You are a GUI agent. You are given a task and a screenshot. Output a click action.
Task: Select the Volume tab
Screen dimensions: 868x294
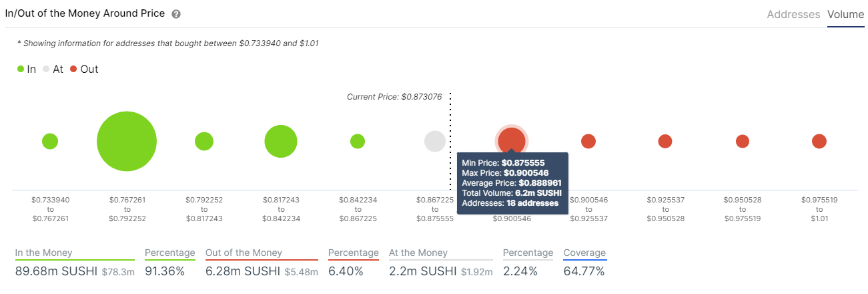[845, 14]
